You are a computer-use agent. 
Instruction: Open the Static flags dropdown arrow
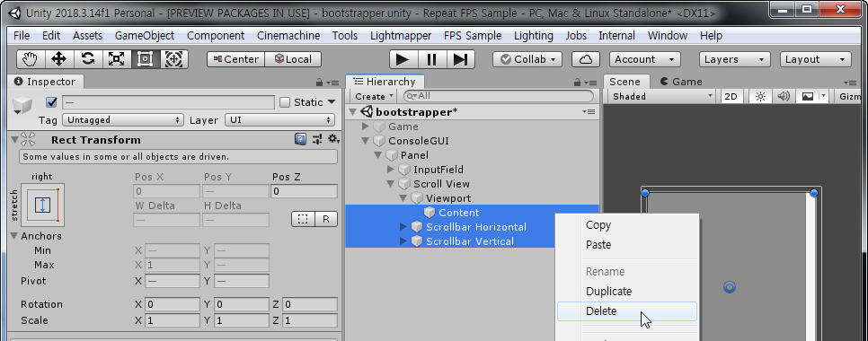(x=332, y=101)
